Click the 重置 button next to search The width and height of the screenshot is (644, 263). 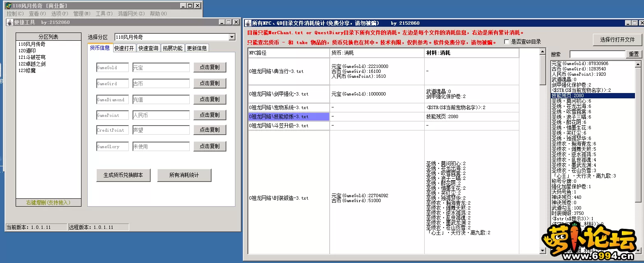634,54
